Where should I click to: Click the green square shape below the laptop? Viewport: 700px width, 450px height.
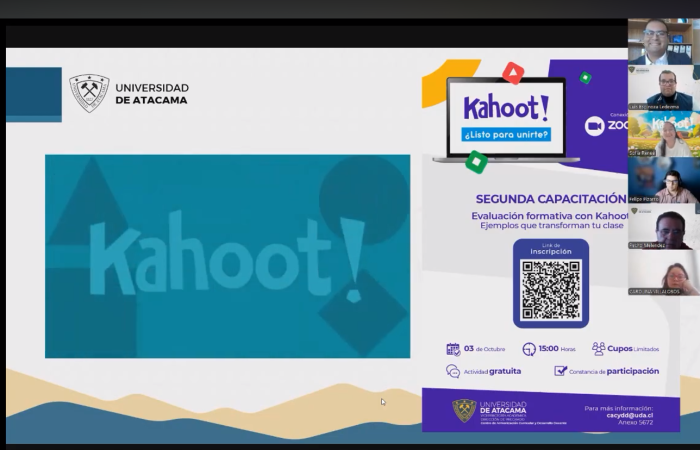click(476, 162)
